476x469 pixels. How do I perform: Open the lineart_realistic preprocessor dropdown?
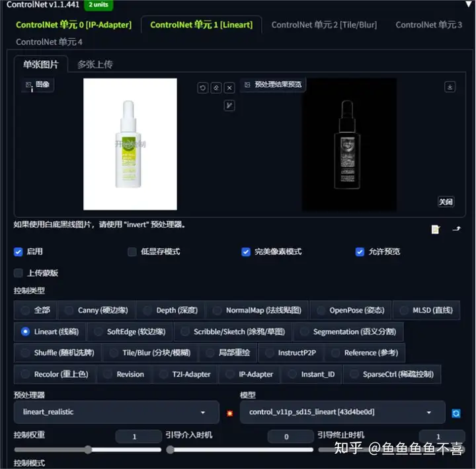(x=116, y=412)
